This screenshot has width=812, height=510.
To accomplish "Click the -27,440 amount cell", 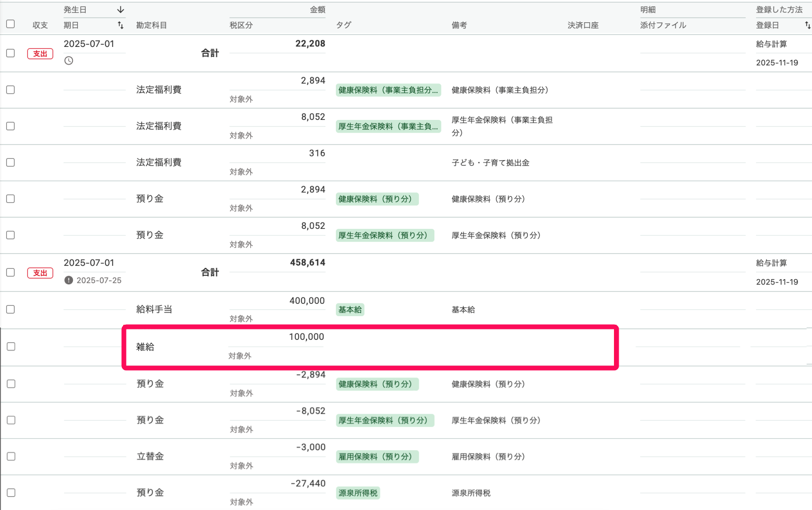I will coord(308,483).
